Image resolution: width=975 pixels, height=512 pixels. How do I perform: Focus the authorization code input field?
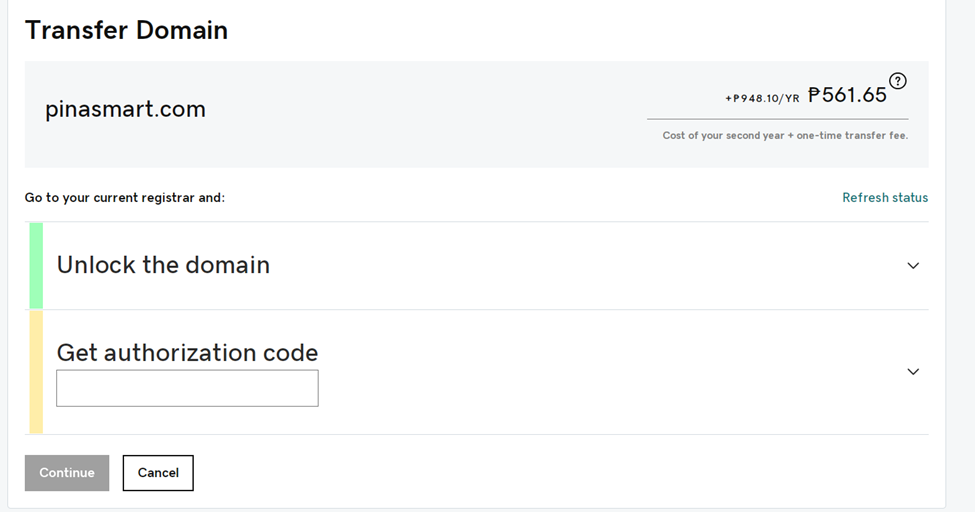[x=187, y=388]
